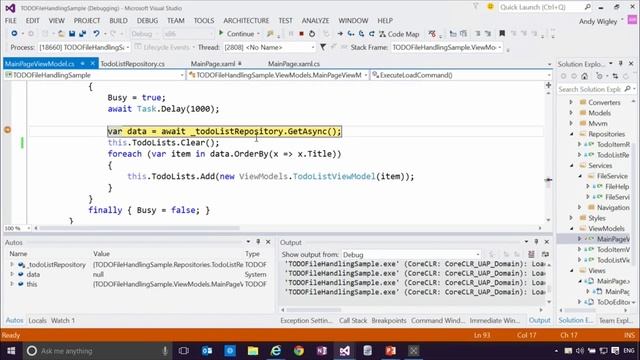
Task: Open the ANALYZE menu
Action: (x=315, y=20)
